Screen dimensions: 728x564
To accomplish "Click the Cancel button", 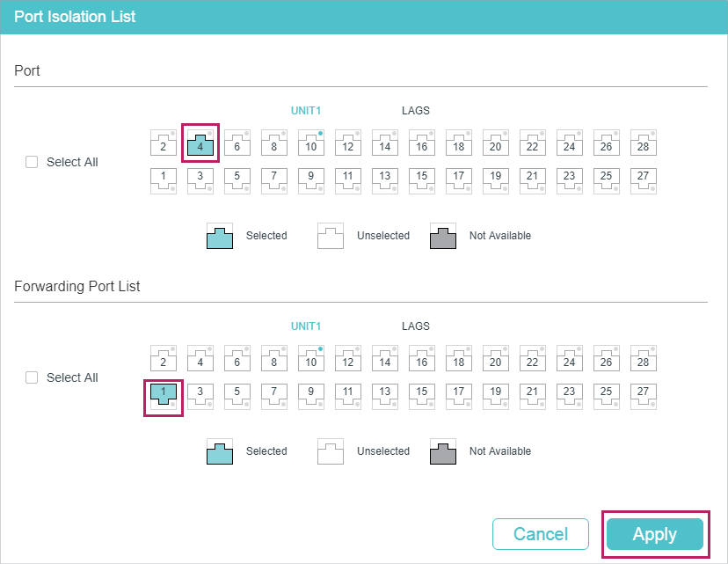I will (x=541, y=534).
